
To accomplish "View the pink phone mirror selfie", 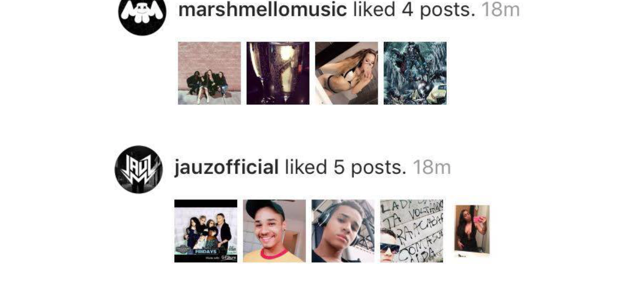I will point(472,230).
